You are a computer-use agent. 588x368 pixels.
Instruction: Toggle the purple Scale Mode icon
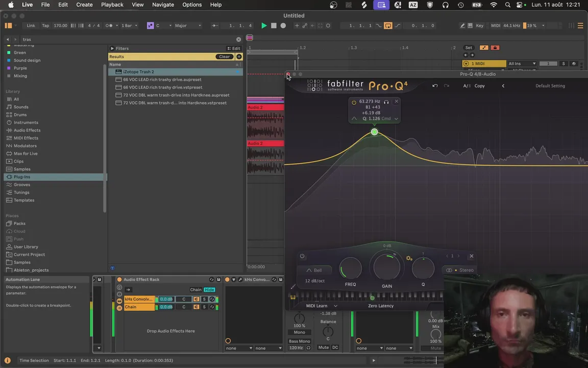point(151,26)
